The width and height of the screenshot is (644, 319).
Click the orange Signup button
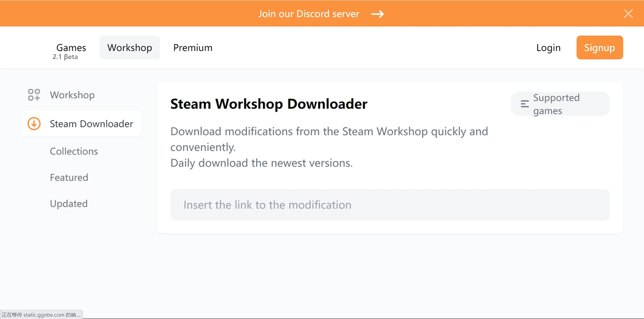[600, 48]
